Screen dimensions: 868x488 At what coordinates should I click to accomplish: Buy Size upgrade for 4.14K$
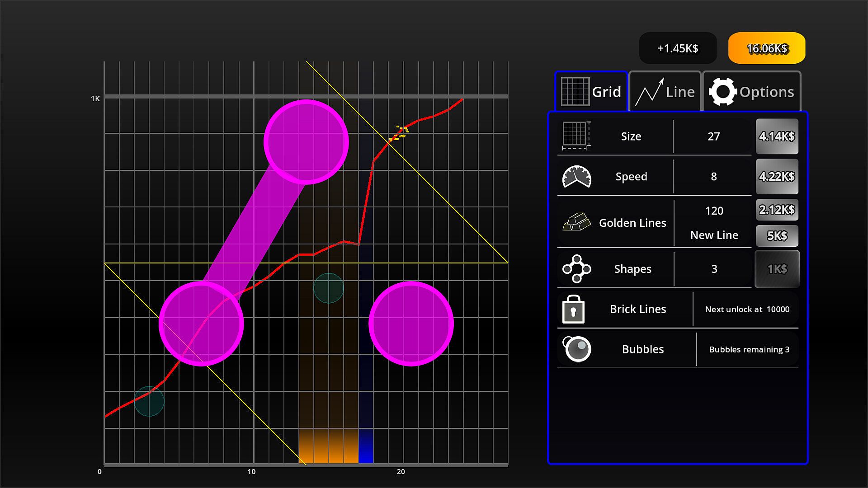point(777,136)
